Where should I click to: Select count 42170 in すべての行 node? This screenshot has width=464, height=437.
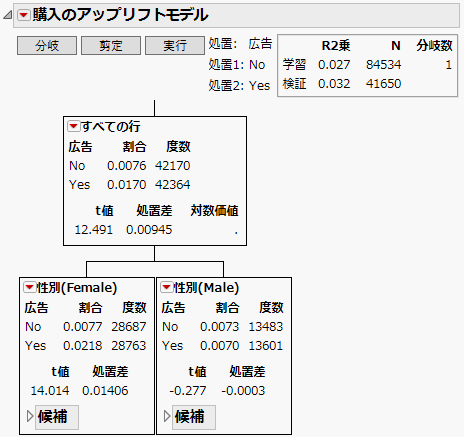pyautogui.click(x=173, y=166)
